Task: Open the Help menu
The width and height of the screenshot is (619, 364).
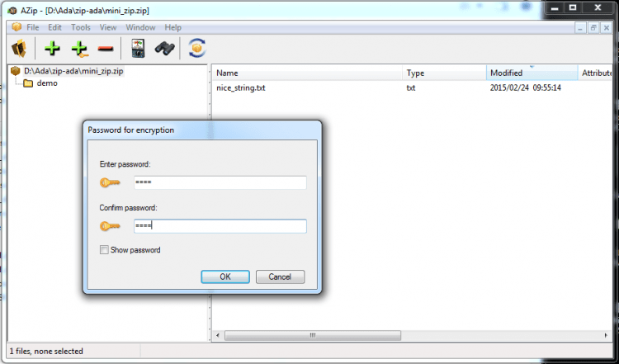Action: tap(173, 27)
